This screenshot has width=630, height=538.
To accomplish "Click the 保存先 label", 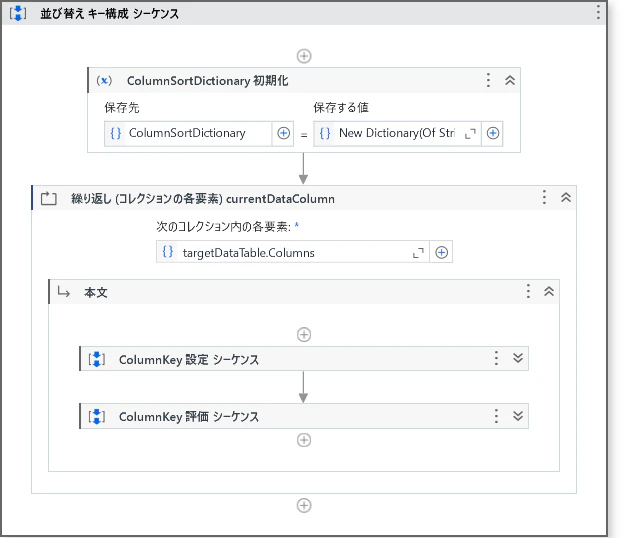I will (x=122, y=108).
